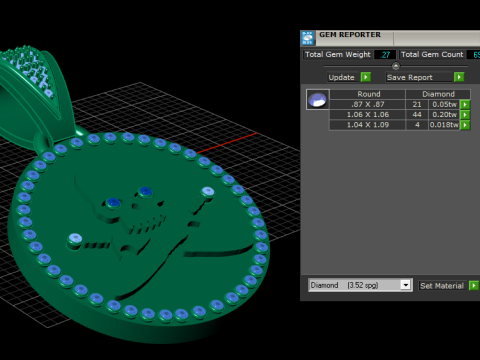This screenshot has height=360, width=480.
Task: Click the Gem Reporter panel icon
Action: pos(307,38)
